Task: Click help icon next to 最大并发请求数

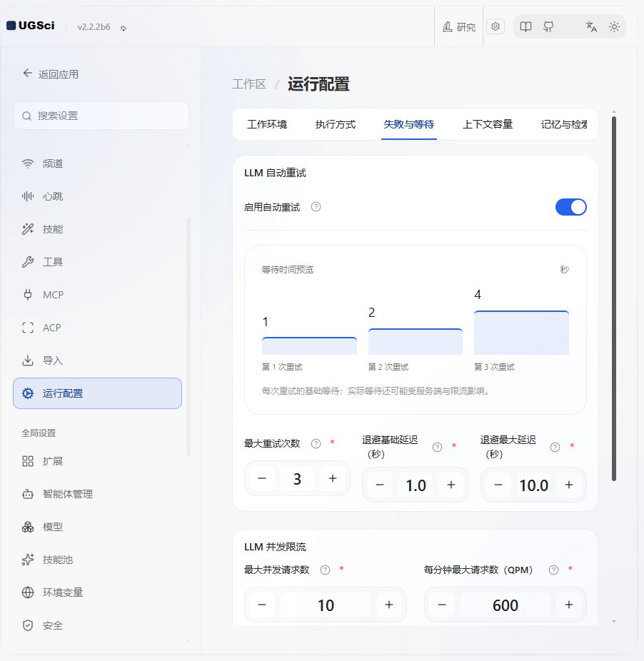Action: (x=325, y=570)
